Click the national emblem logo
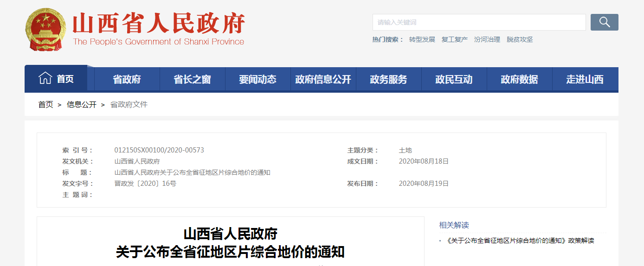 coord(46,30)
